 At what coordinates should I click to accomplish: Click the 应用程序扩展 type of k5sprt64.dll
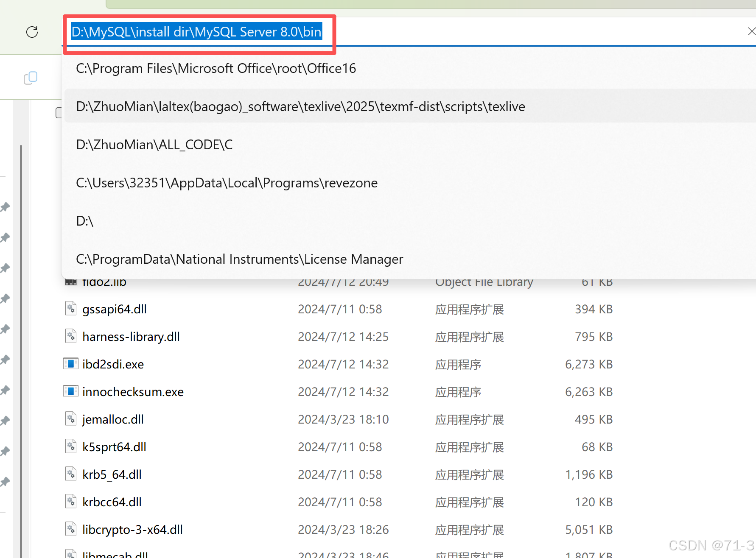coord(470,447)
